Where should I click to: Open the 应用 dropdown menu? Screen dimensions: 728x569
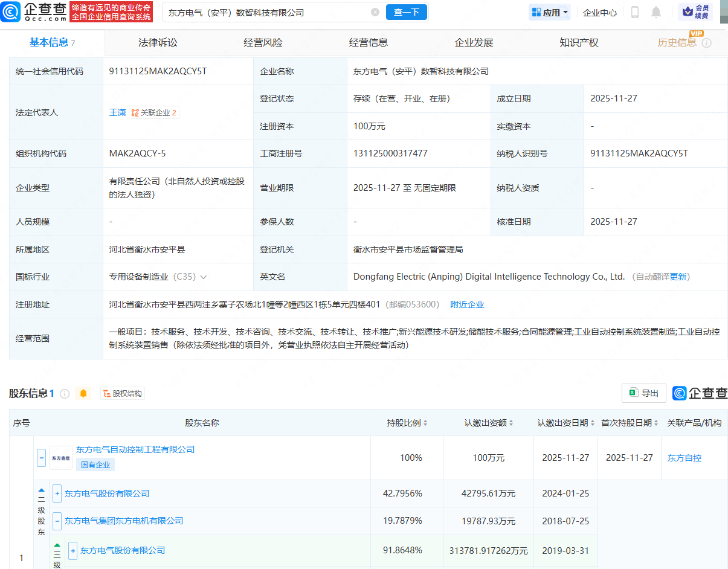click(549, 11)
